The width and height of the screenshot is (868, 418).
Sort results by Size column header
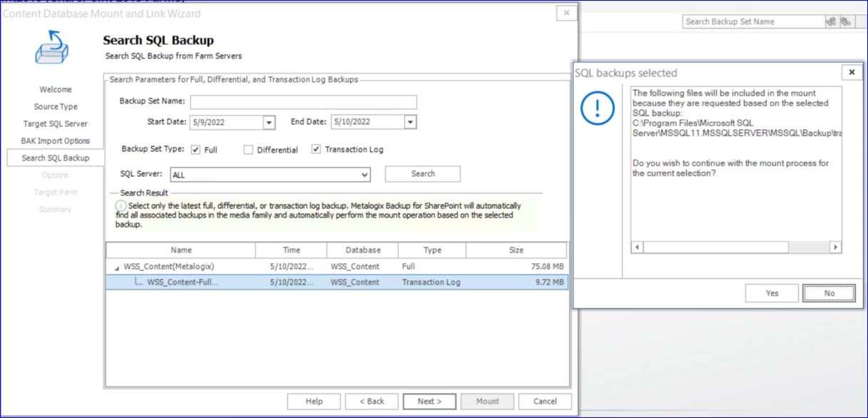(x=516, y=250)
